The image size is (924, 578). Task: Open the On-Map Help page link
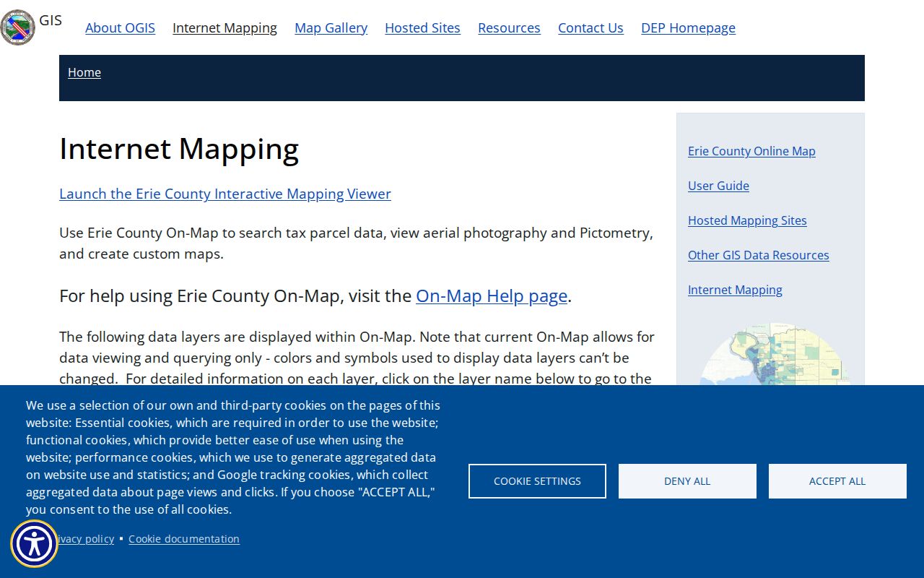tap(492, 296)
